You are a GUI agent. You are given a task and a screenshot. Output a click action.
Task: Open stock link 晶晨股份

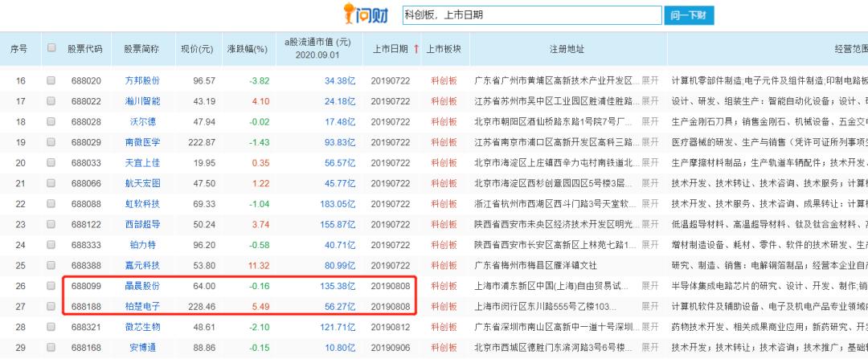(x=142, y=286)
